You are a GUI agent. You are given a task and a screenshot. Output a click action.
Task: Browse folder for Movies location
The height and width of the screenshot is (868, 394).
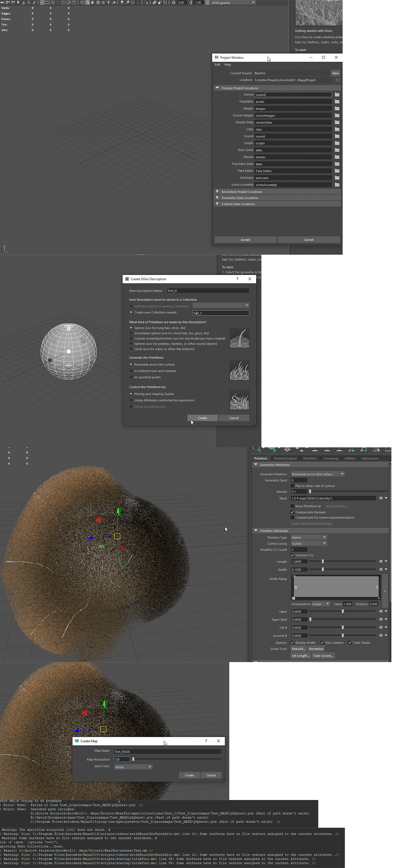click(337, 157)
